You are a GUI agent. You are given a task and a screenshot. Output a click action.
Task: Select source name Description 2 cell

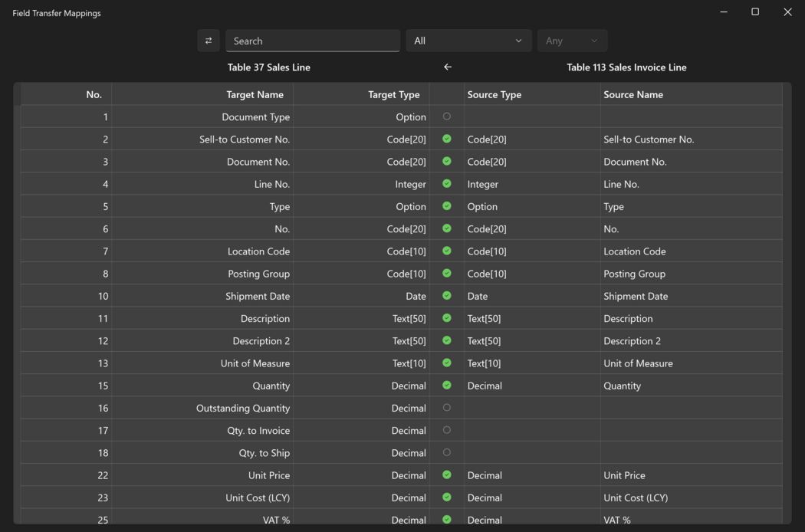692,341
